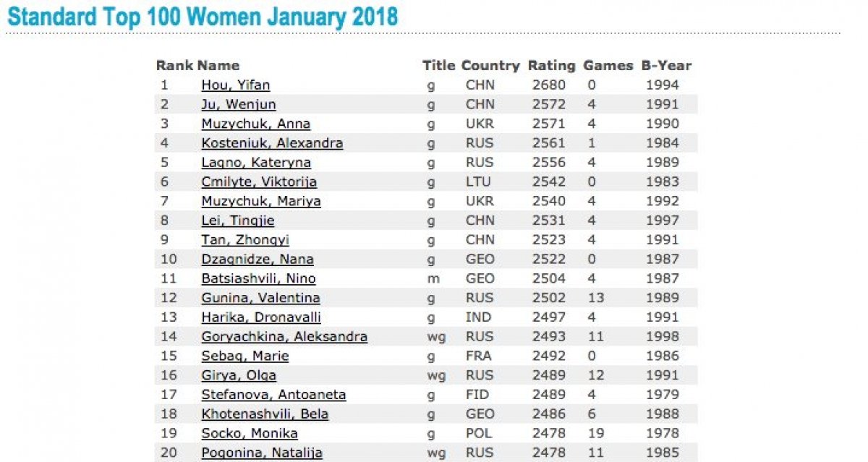Open Hou, Yifan player link
868x462 pixels.
click(235, 85)
